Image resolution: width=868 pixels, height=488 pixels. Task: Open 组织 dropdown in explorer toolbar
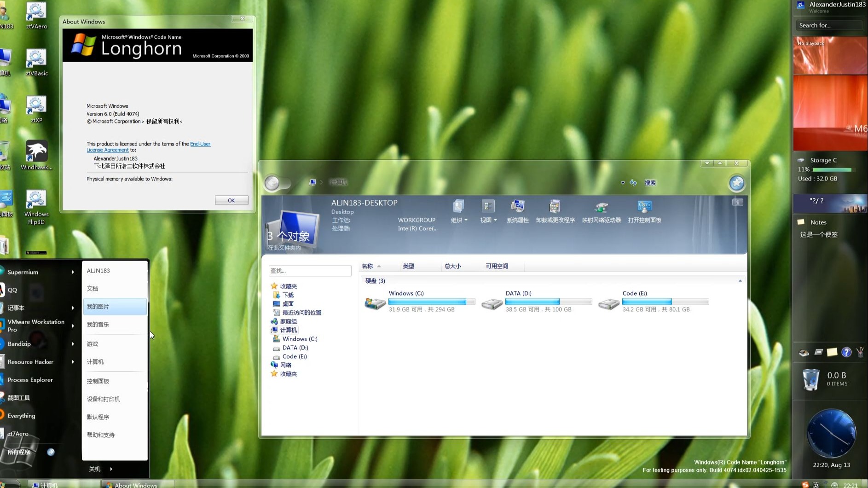point(459,212)
